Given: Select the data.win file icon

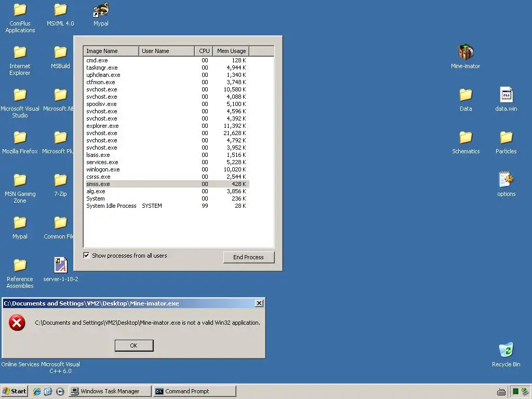Looking at the screenshot, I should click(x=506, y=95).
